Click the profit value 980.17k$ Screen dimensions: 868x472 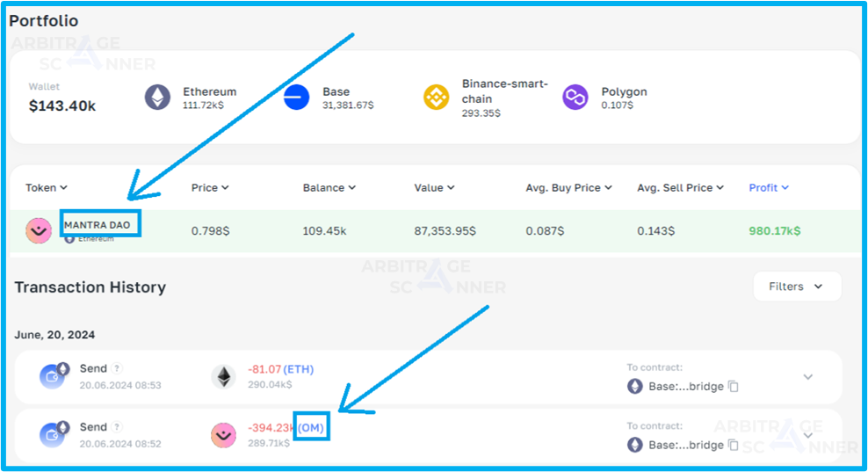point(775,231)
